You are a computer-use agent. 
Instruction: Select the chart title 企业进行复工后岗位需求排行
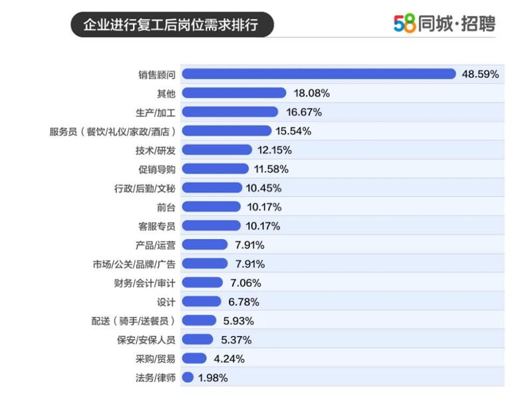(x=171, y=25)
